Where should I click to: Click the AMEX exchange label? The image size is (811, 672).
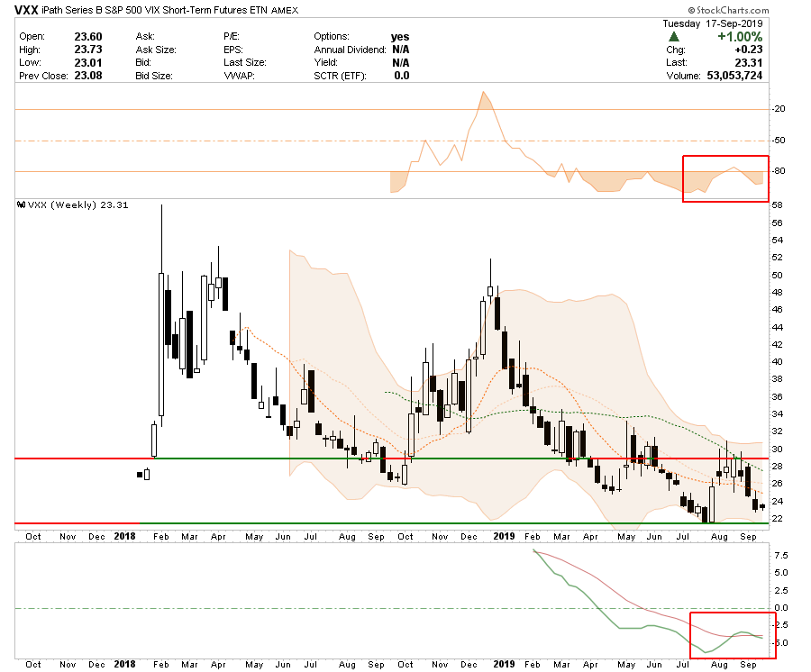pos(285,10)
